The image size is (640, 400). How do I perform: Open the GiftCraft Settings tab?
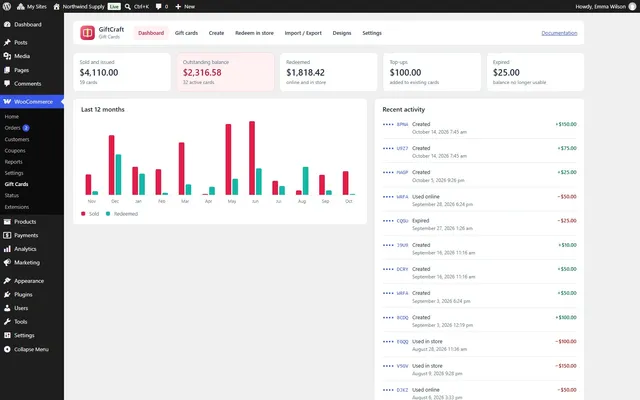372,33
